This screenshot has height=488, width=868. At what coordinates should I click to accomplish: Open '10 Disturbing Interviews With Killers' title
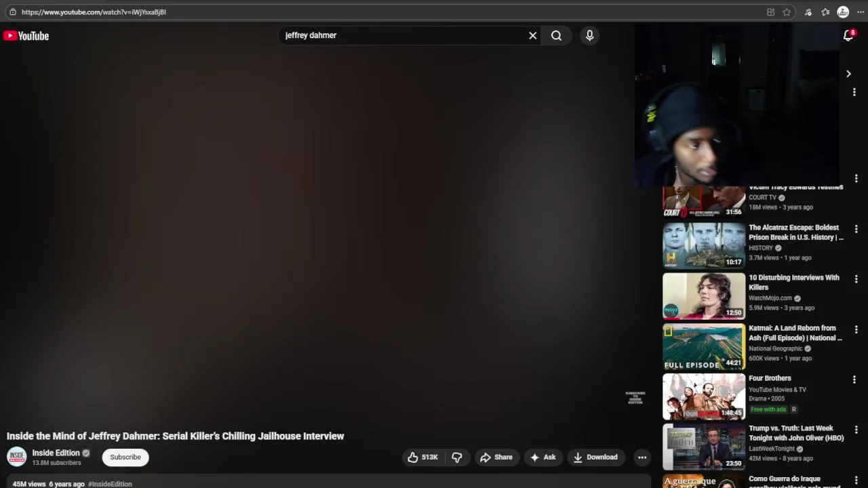tap(794, 282)
